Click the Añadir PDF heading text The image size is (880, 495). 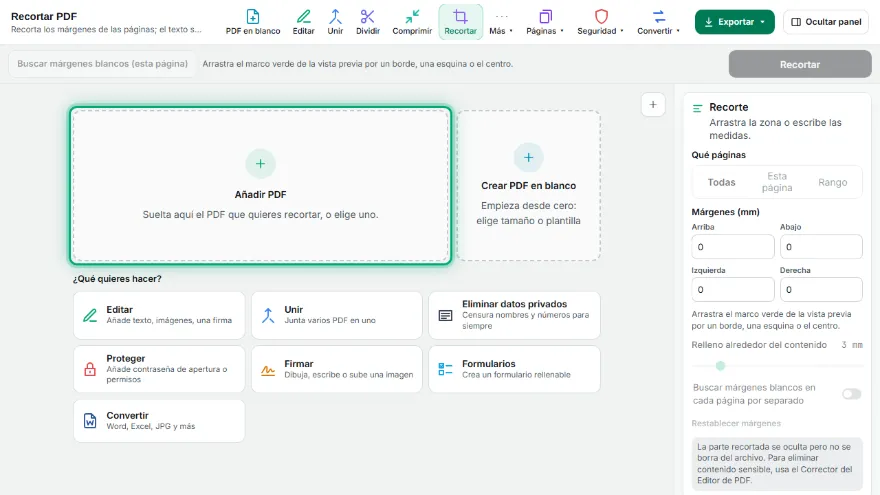(260, 195)
